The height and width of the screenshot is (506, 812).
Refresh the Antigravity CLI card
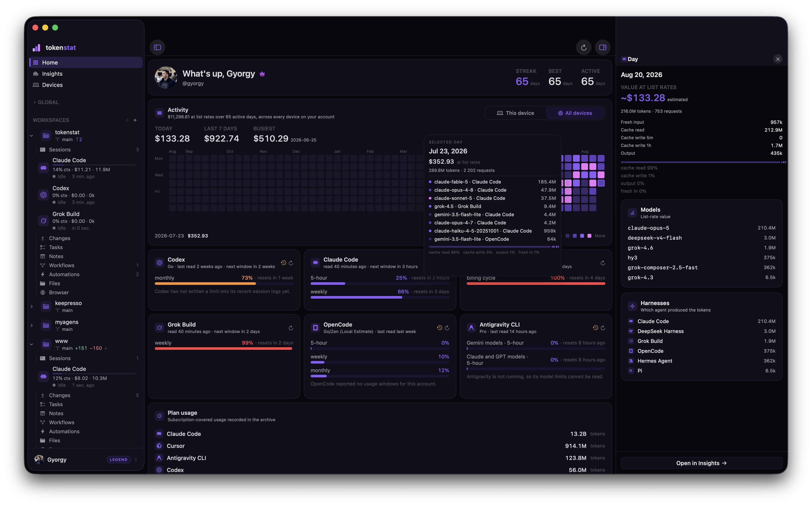click(x=603, y=328)
